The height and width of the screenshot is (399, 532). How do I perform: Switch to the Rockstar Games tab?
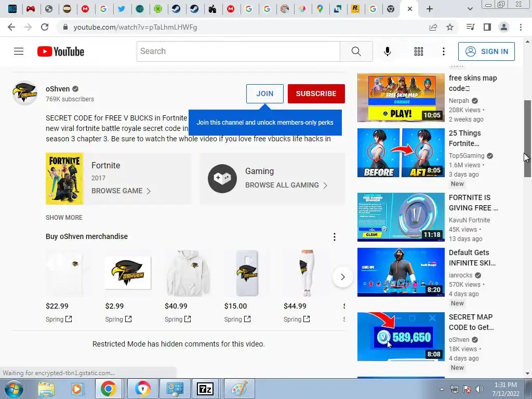tap(355, 9)
